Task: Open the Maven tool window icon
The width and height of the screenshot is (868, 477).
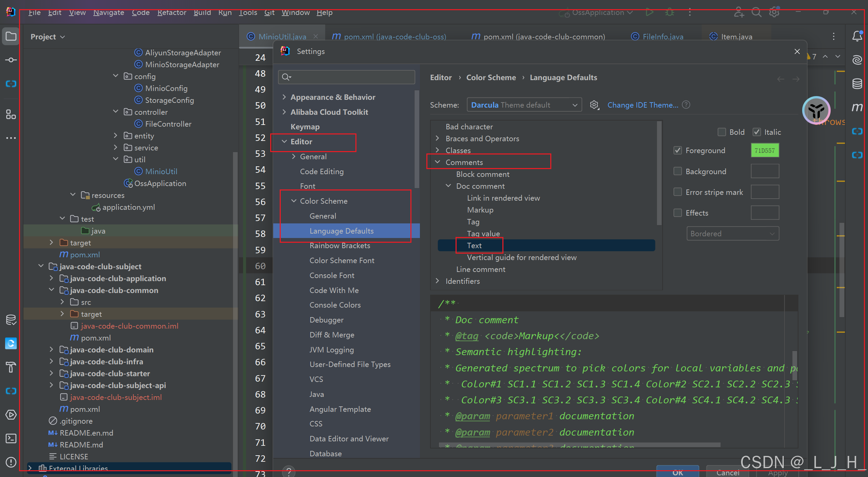Action: tap(857, 107)
